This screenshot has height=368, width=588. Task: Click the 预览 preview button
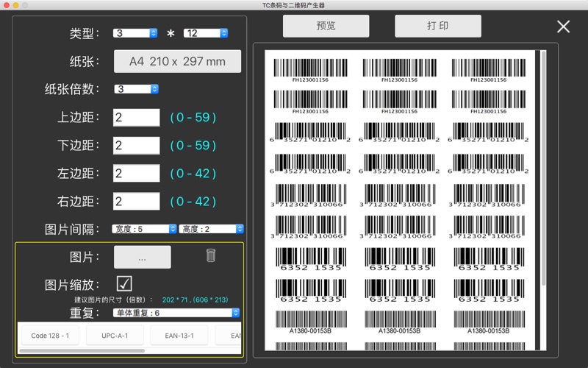pyautogui.click(x=326, y=26)
